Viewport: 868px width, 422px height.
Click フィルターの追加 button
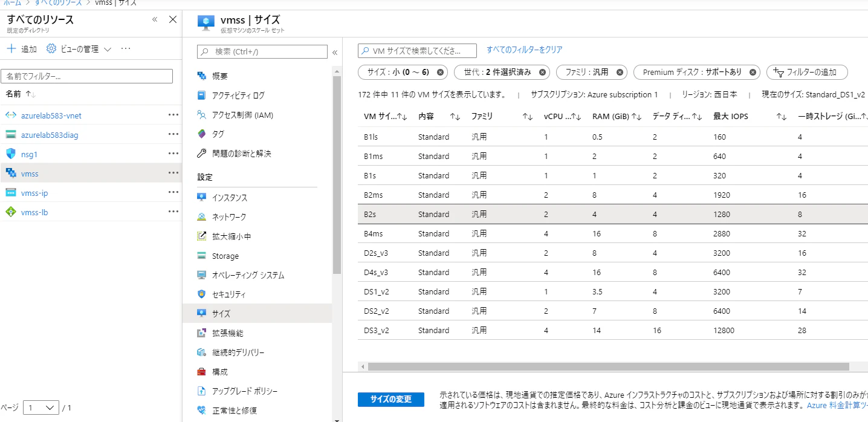click(x=807, y=72)
